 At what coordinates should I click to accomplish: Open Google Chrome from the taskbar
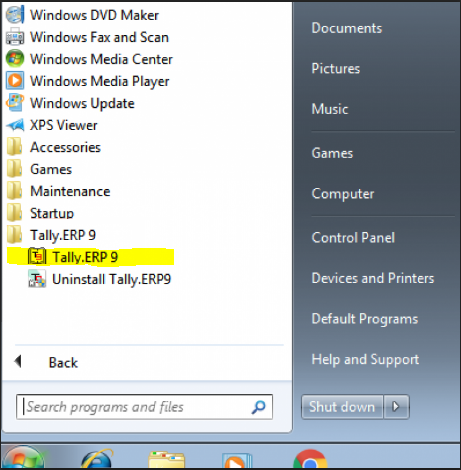pyautogui.click(x=310, y=459)
